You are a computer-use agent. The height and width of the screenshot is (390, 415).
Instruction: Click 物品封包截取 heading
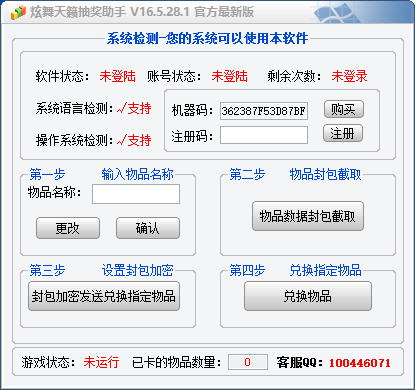[325, 174]
